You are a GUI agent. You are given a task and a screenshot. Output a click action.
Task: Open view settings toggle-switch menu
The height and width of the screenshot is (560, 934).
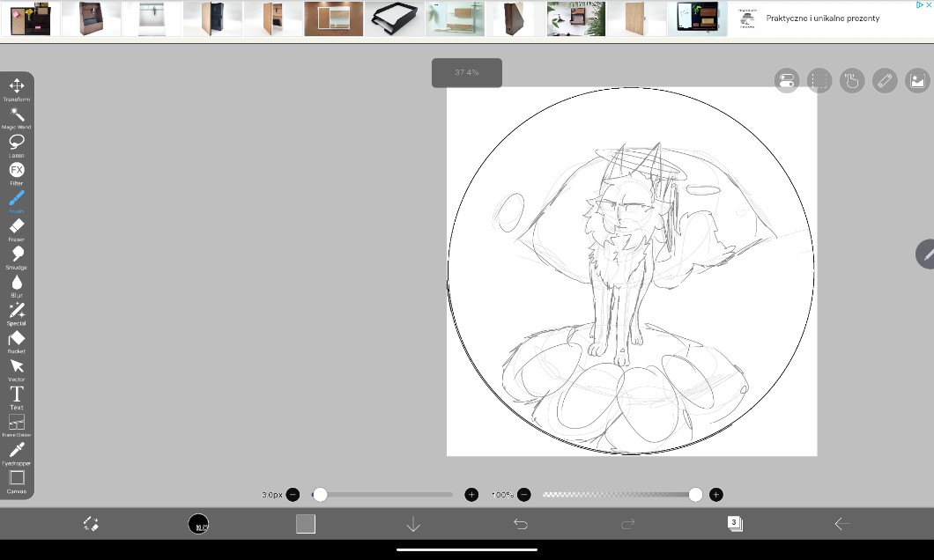click(x=786, y=81)
